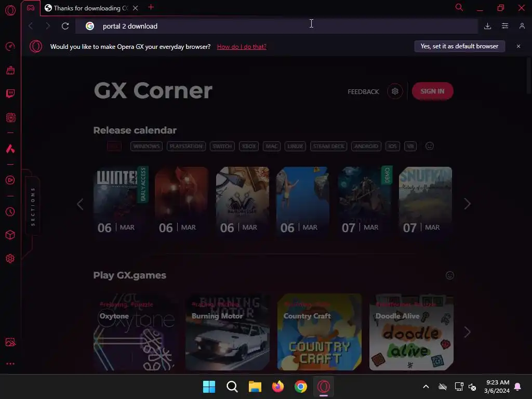Open the Player sidebar icon
Screen dimensions: 532x399
pyautogui.click(x=10, y=180)
